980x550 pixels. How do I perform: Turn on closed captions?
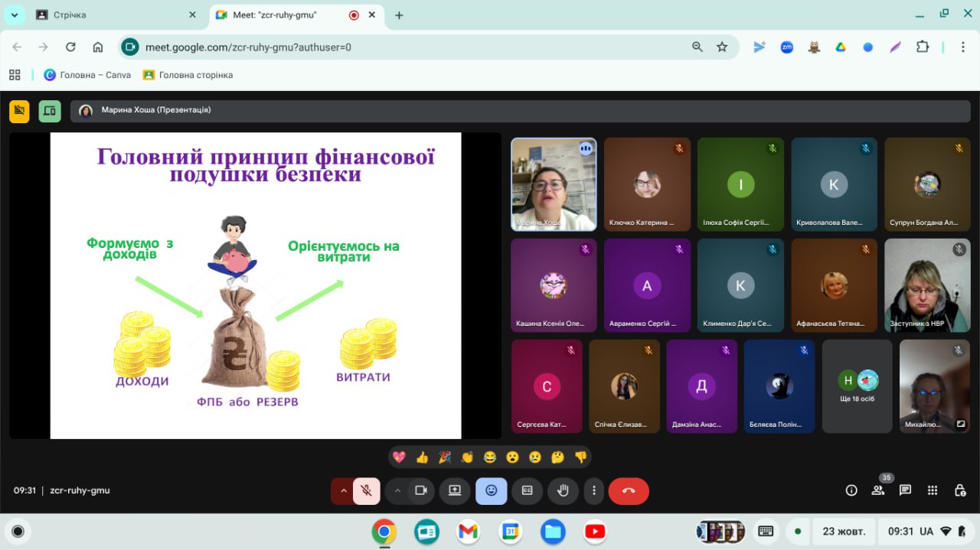tap(527, 490)
